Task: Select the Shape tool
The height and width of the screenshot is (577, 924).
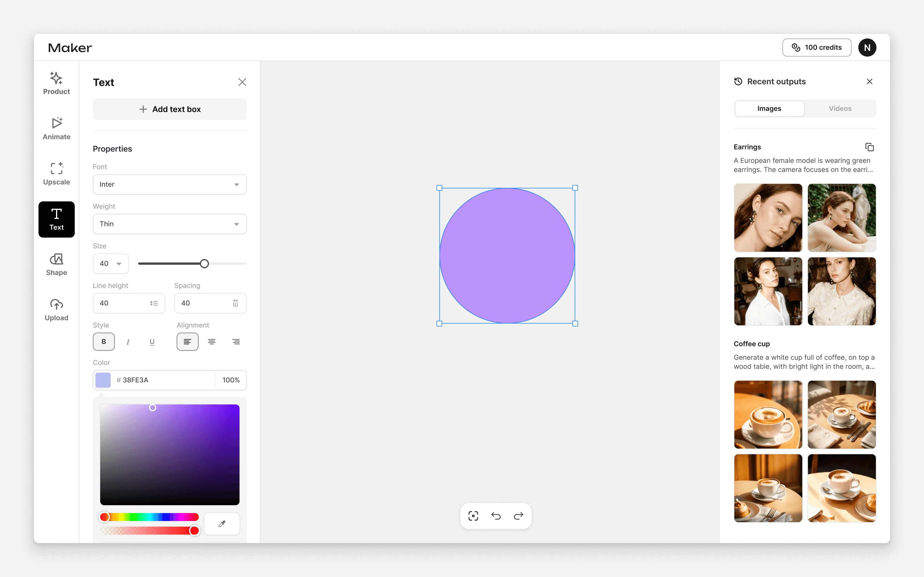Action: 57,264
